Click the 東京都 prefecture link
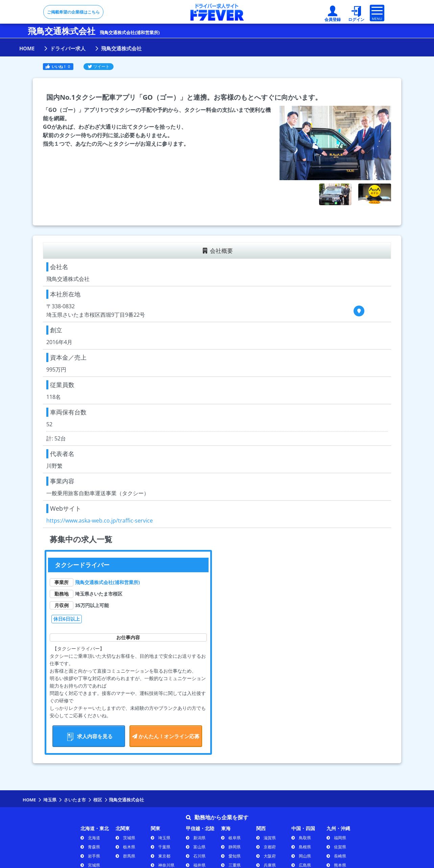The image size is (434, 868). coord(164,856)
